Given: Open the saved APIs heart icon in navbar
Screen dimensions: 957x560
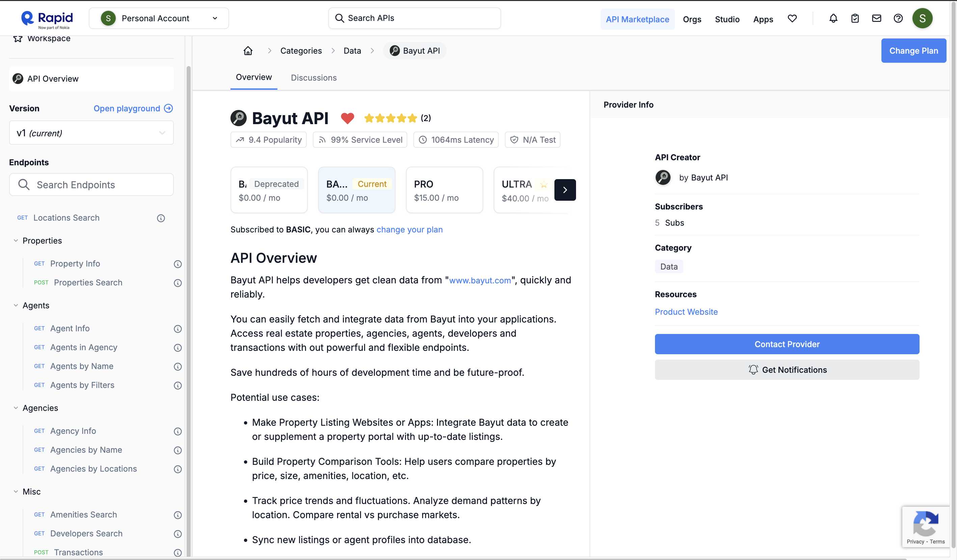Looking at the screenshot, I should point(792,18).
